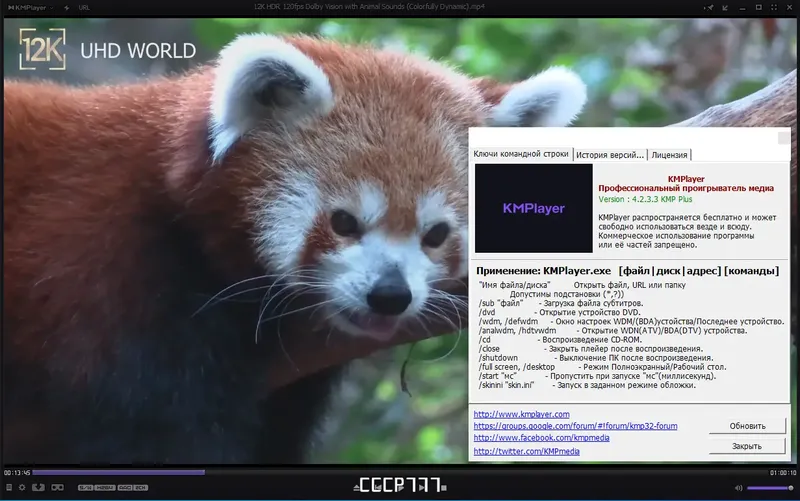Switch to the 'История версий...' tab

(610, 155)
